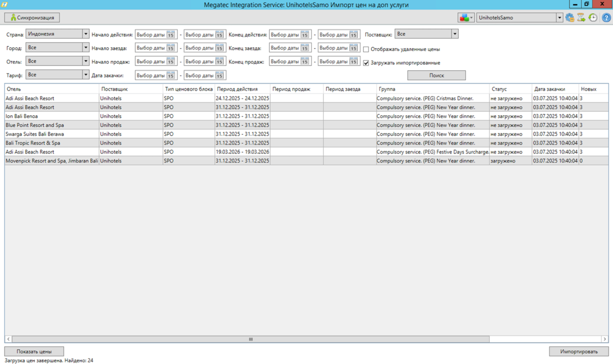Open the Поставщик dropdown
The height and width of the screenshot is (364, 613).
pos(454,34)
